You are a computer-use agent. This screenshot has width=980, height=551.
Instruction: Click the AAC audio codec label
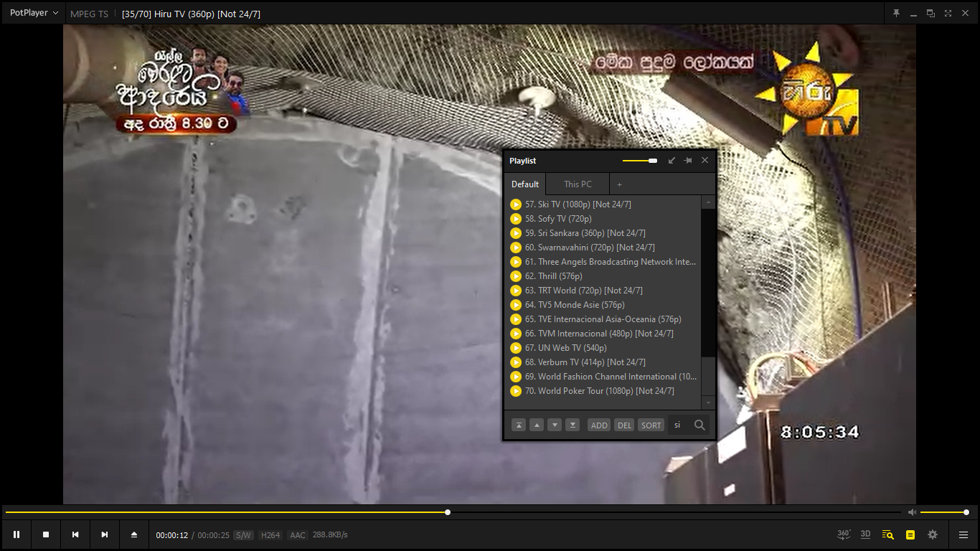tap(298, 535)
